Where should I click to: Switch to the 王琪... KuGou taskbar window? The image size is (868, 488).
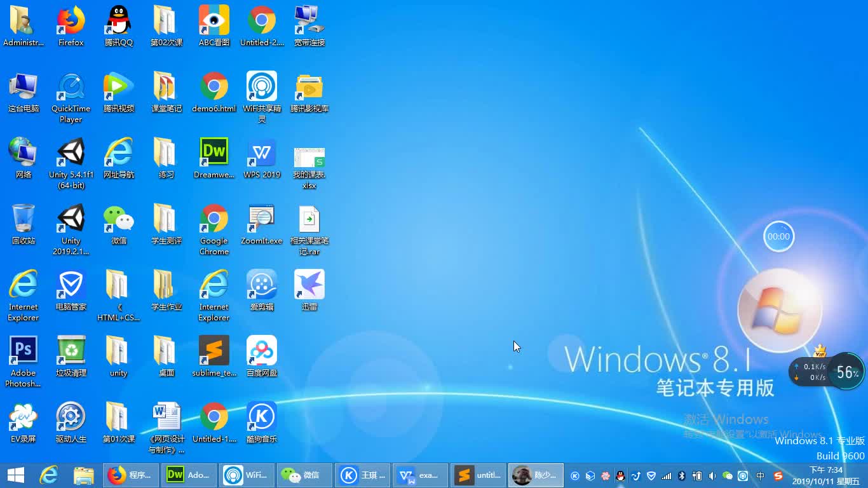(362, 475)
